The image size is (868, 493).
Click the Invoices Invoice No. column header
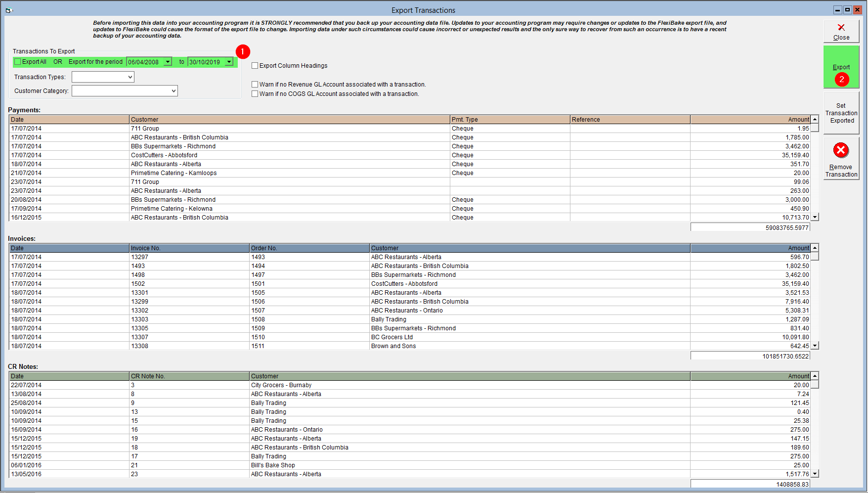pyautogui.click(x=189, y=248)
